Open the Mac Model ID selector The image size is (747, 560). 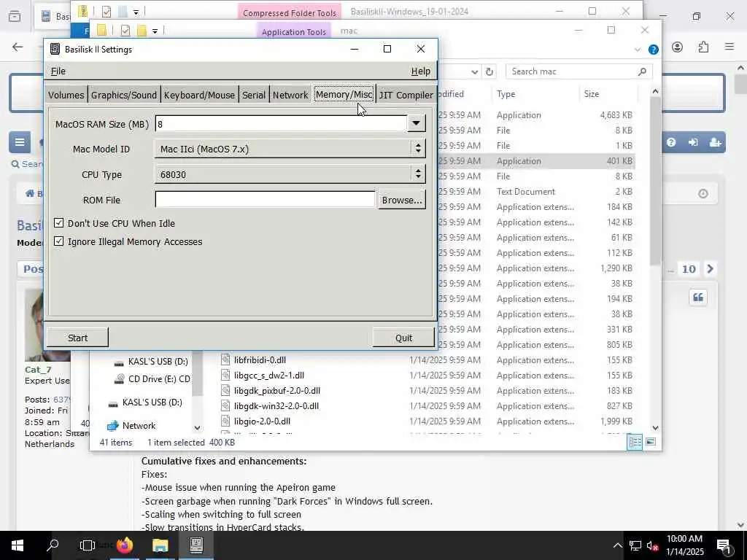[290, 149]
